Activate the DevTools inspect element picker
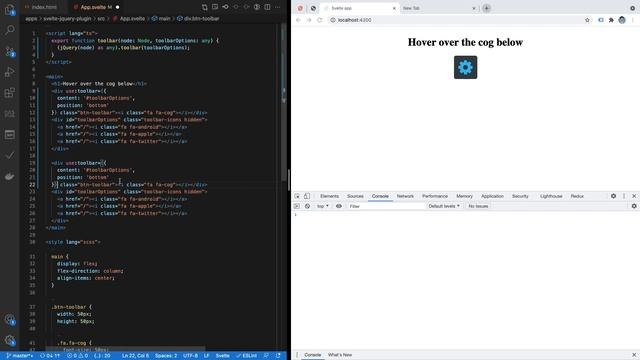 point(297,196)
